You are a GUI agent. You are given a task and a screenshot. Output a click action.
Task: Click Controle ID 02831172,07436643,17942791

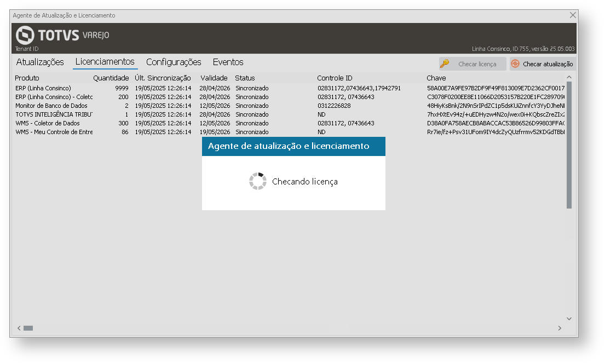359,88
